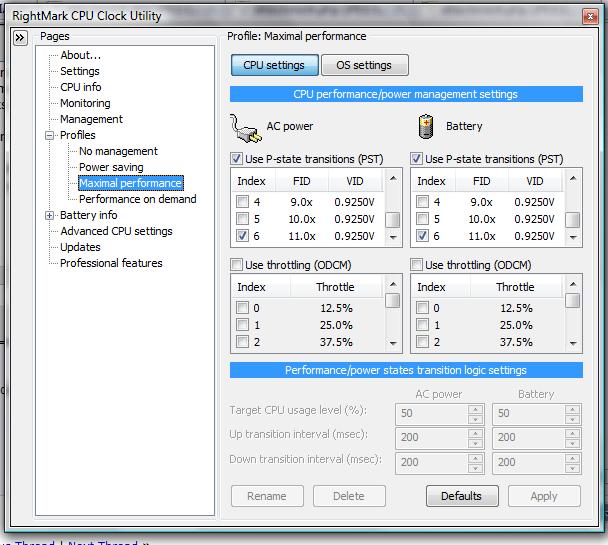Enable Battery Use throttling (ODCM)
Image resolution: width=608 pixels, height=545 pixels.
click(416, 265)
